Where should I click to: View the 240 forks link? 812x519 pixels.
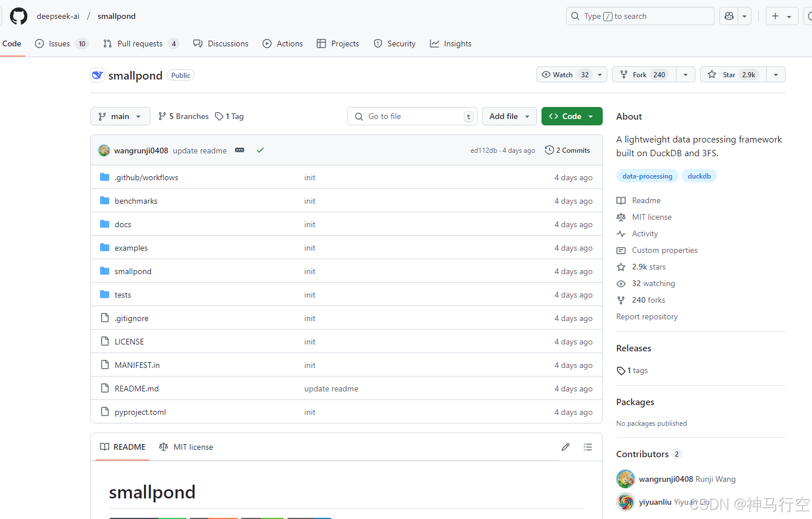point(641,300)
